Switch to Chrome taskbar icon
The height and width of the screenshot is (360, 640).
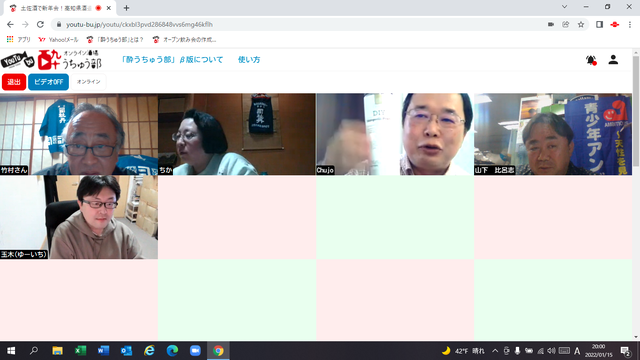(218, 351)
